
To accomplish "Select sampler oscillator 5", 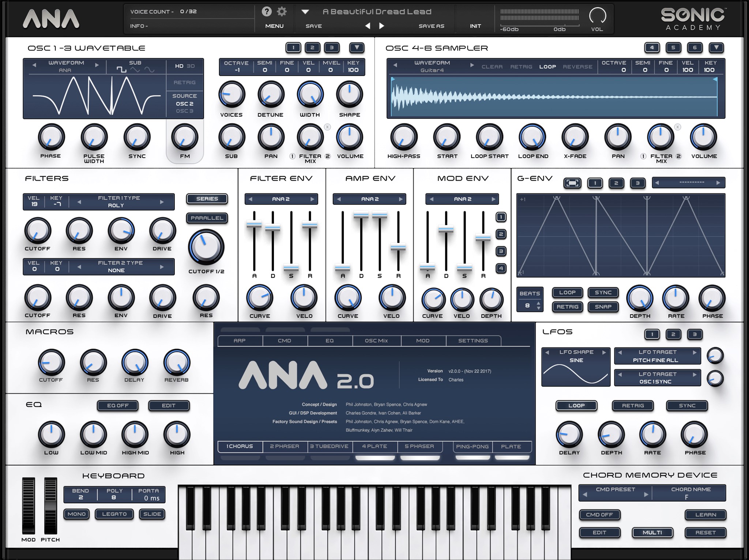I will [673, 48].
